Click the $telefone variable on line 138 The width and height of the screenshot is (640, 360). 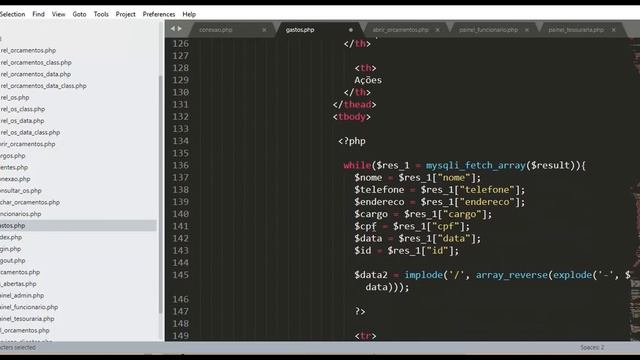tap(379, 190)
